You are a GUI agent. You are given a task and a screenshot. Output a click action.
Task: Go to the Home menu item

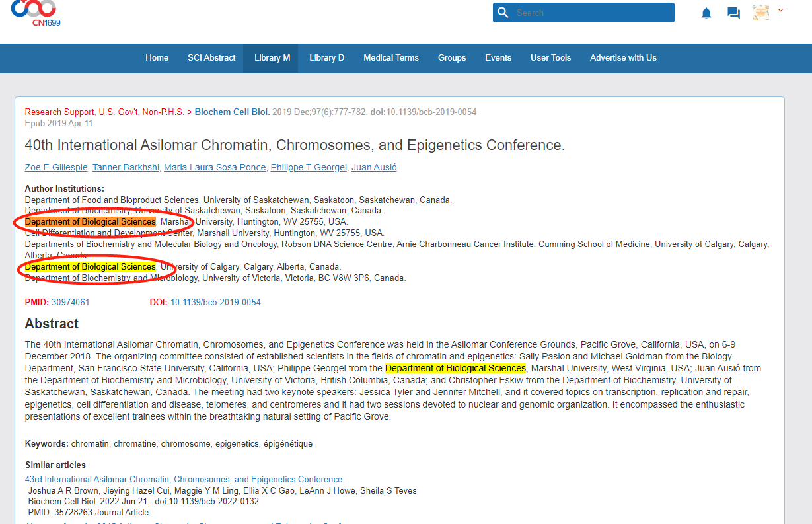click(x=157, y=58)
